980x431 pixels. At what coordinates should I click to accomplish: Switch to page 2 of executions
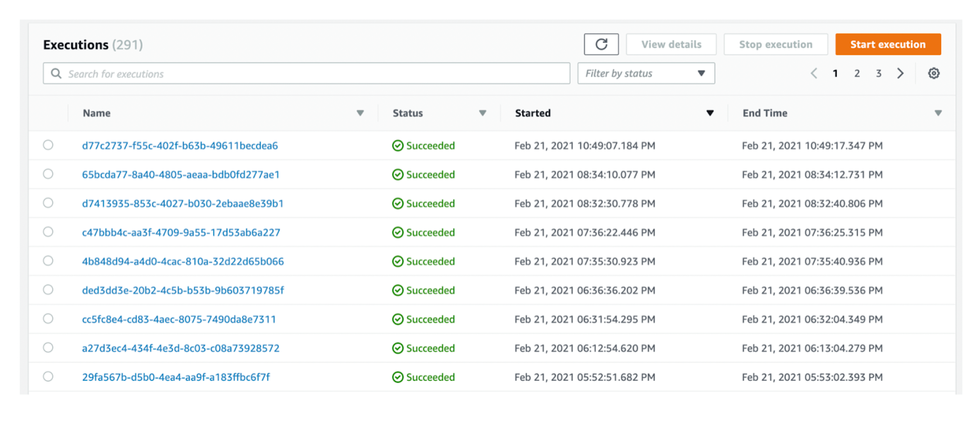click(x=857, y=73)
